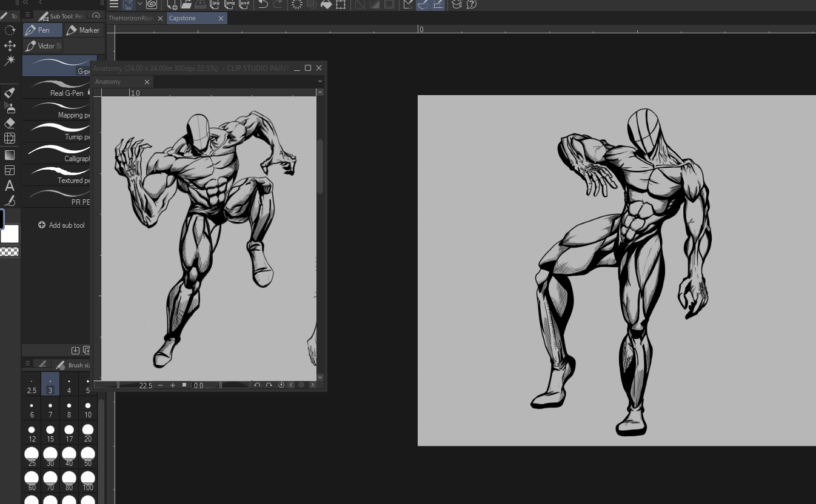This screenshot has height=504, width=816.
Task: Open support help question mark icon
Action: coord(472,4)
